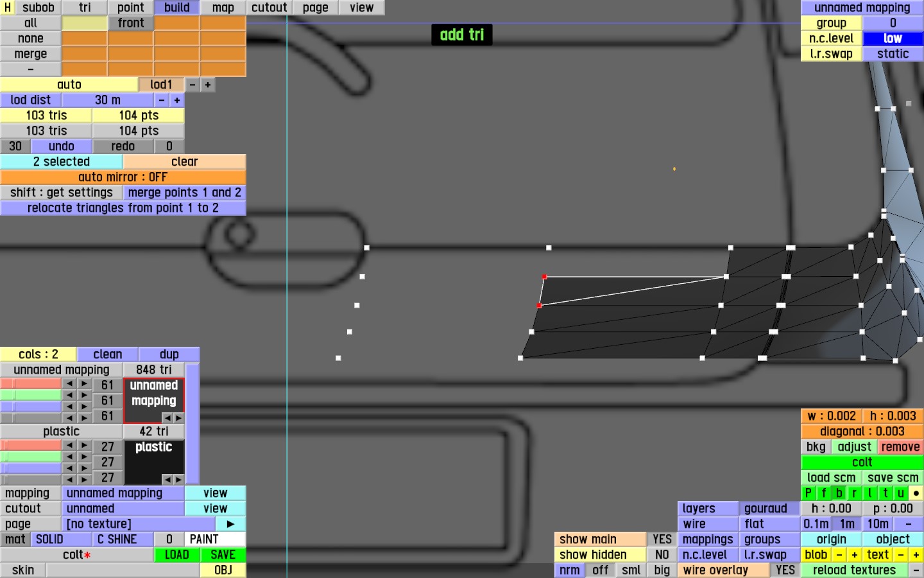The width and height of the screenshot is (924, 578).
Task: Click unnamed mapping's red color slider
Action: pyautogui.click(x=31, y=384)
